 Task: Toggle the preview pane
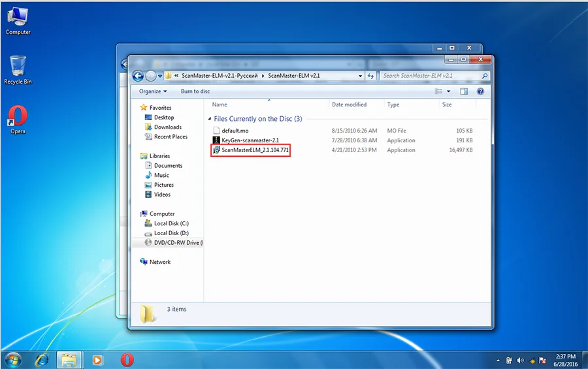[464, 91]
